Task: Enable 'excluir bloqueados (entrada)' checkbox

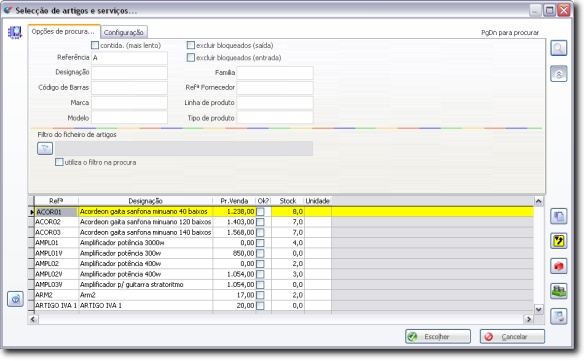Action: point(191,57)
